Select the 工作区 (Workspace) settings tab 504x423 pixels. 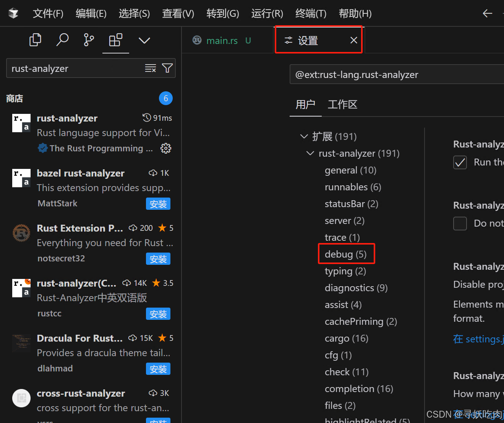(x=342, y=104)
